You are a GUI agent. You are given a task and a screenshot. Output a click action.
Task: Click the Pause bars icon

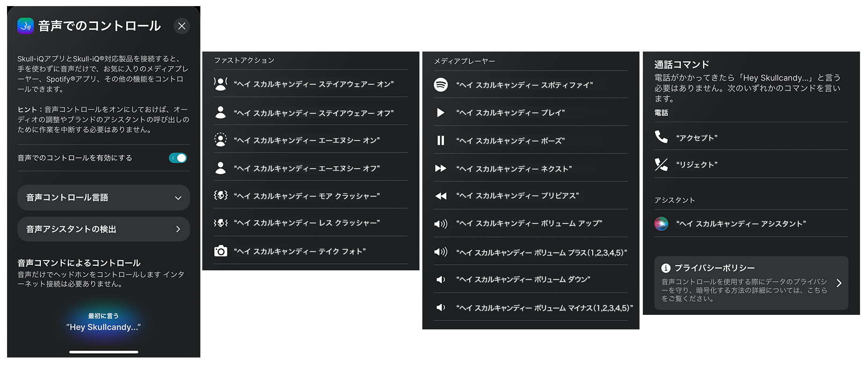click(441, 141)
